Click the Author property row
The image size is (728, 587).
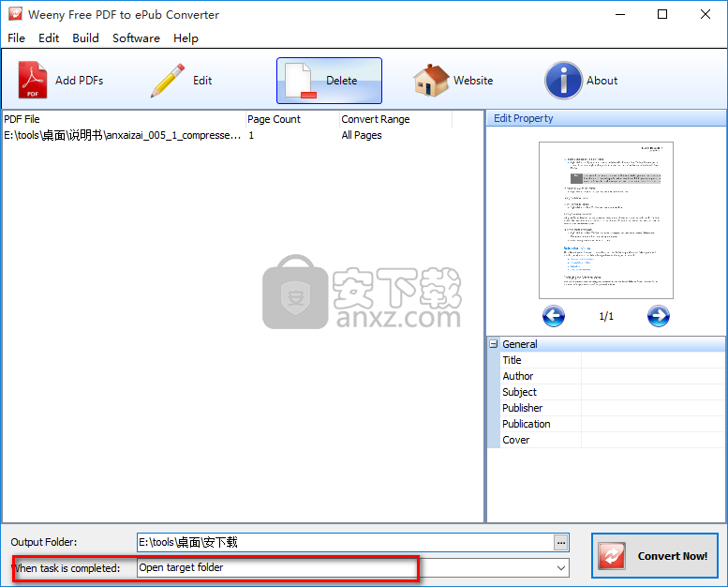pyautogui.click(x=612, y=376)
